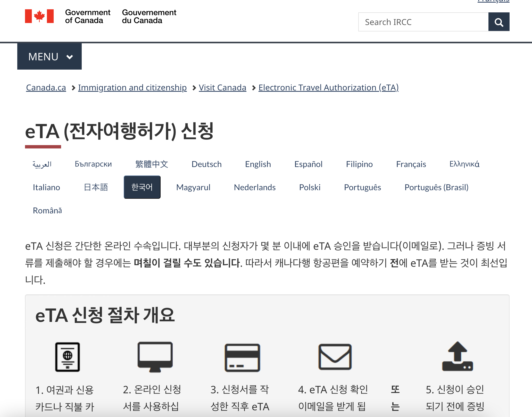Click the computer monitor icon
The image size is (532, 417).
155,357
